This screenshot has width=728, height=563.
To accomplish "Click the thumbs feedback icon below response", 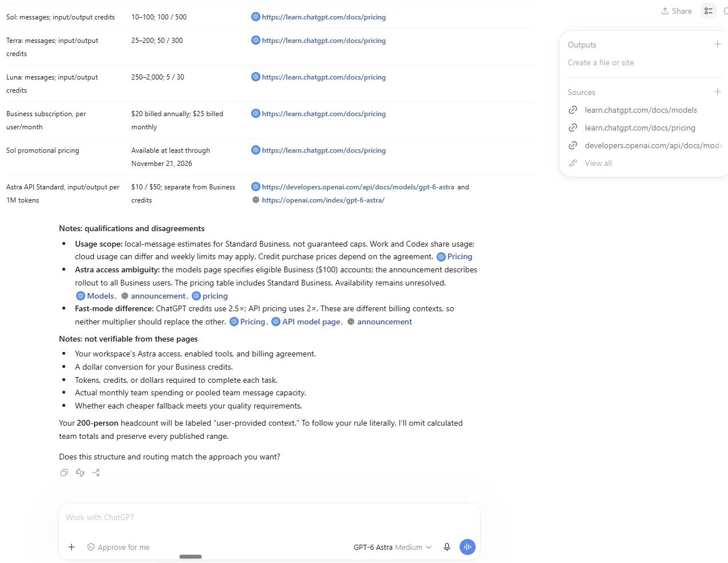I will [x=80, y=473].
